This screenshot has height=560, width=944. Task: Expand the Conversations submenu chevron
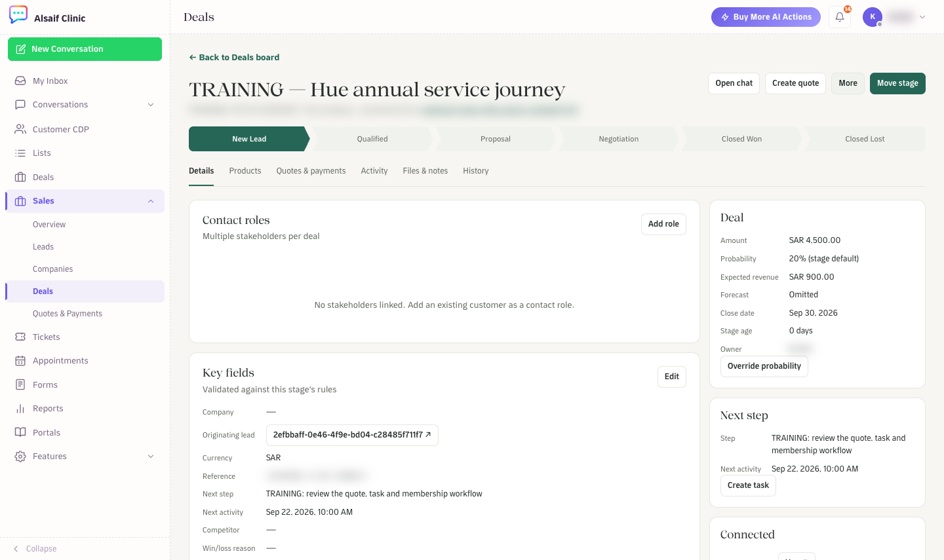[151, 105]
